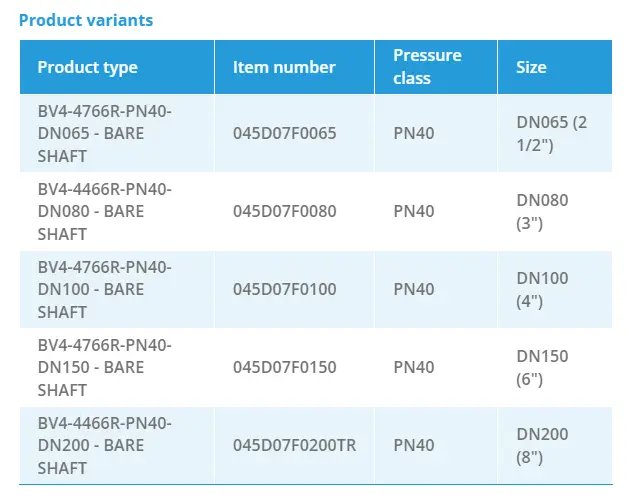The width and height of the screenshot is (628, 497).
Task: Click the DN150 (6") size cell
Action: [541, 367]
